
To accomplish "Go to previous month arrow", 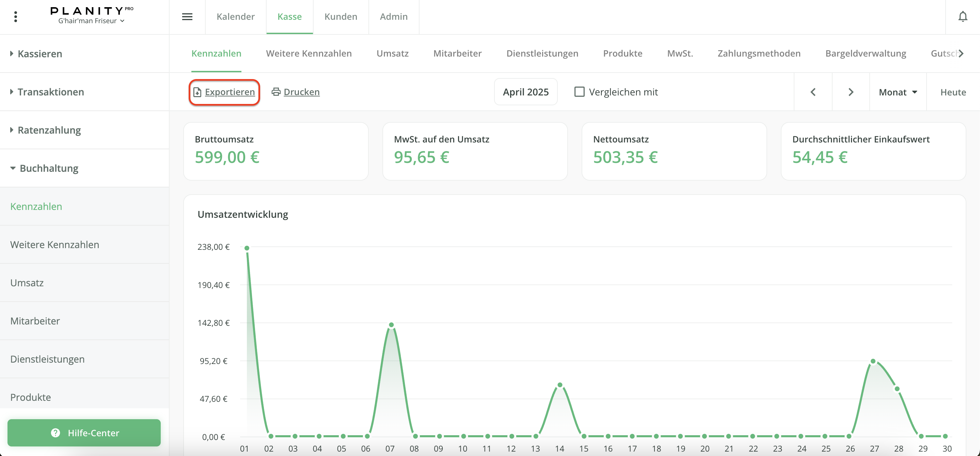I will (x=813, y=92).
